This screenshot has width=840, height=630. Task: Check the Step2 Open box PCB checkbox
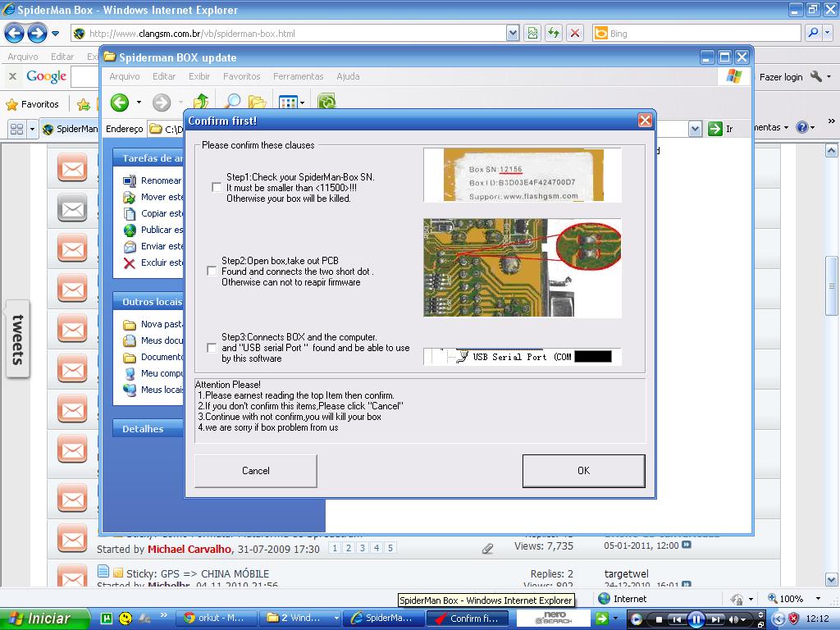tap(212, 271)
